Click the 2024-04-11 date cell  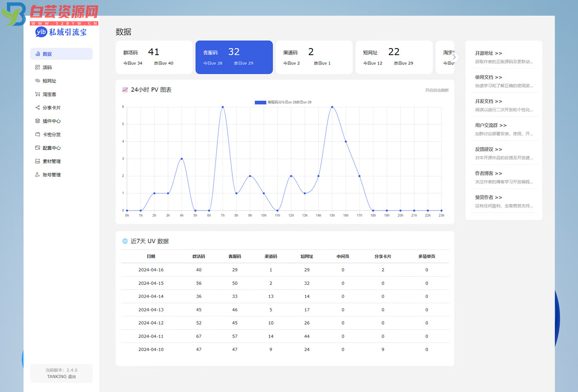[151, 336]
